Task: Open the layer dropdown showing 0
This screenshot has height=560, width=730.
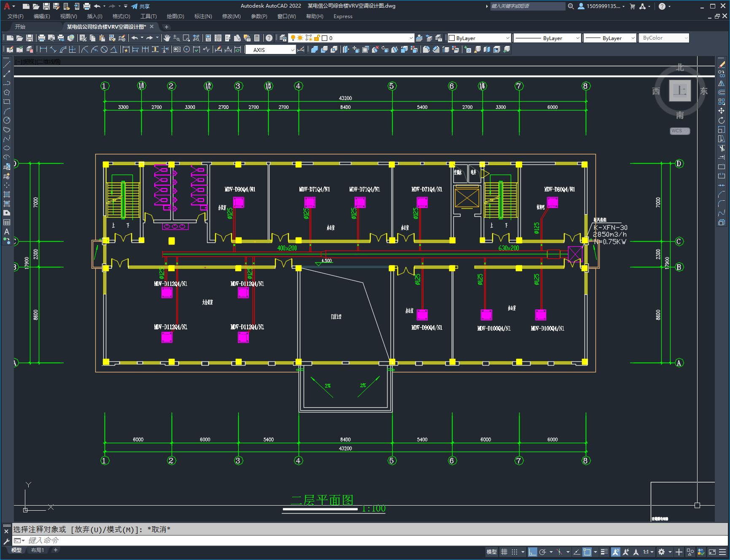Action: point(351,38)
